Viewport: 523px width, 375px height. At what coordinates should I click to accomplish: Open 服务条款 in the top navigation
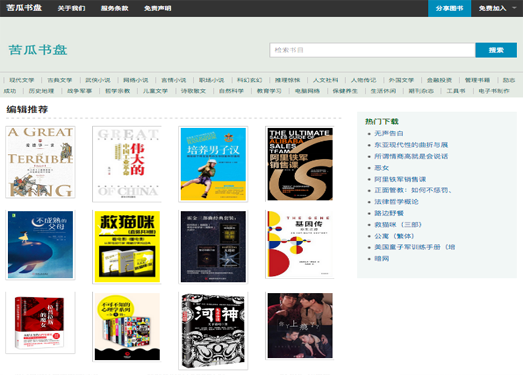tap(114, 8)
